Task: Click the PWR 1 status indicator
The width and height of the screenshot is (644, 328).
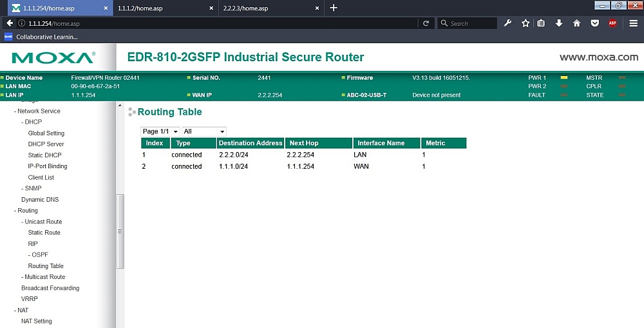Action: [564, 78]
